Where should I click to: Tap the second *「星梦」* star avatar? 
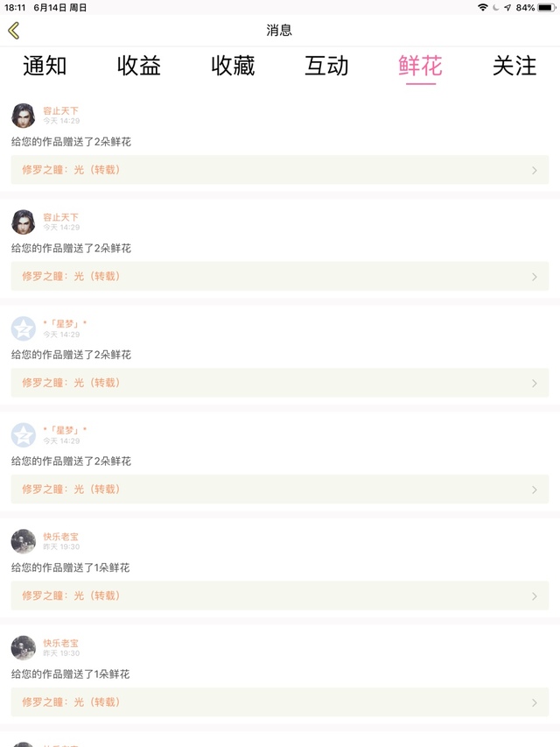[24, 435]
